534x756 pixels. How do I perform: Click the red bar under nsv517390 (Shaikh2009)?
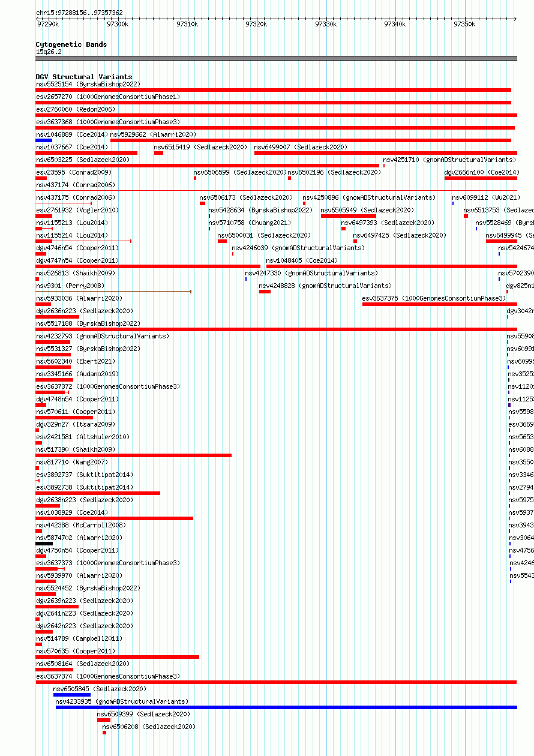click(134, 455)
